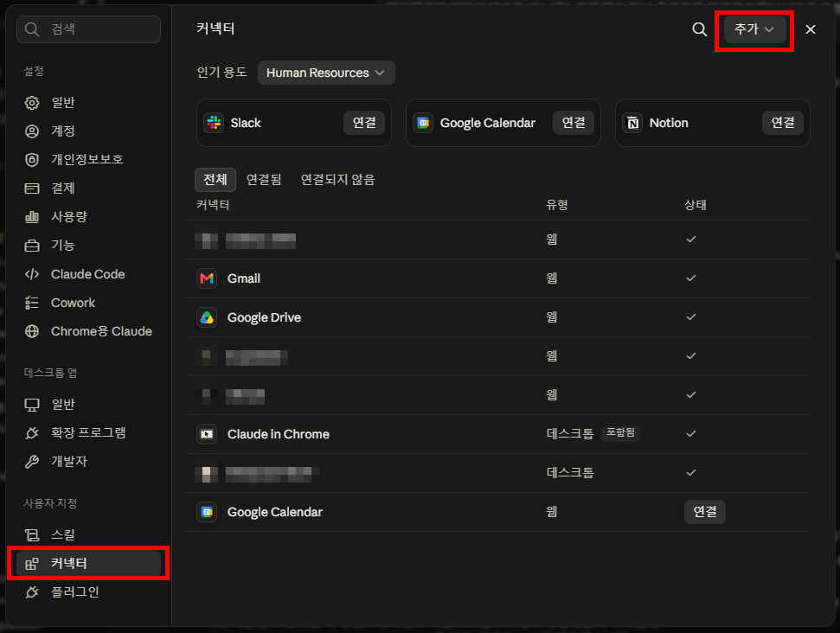Image resolution: width=840 pixels, height=633 pixels.
Task: Focus the 검색 search field in sidebar
Action: [x=88, y=29]
